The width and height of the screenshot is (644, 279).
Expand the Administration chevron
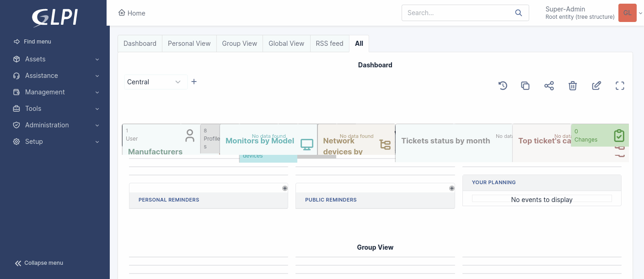coord(97,126)
